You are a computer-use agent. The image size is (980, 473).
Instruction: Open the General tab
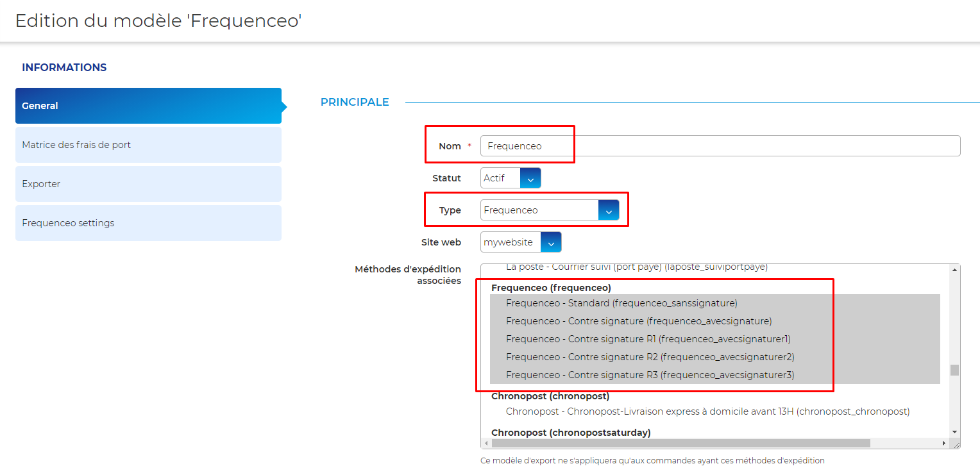pos(148,106)
